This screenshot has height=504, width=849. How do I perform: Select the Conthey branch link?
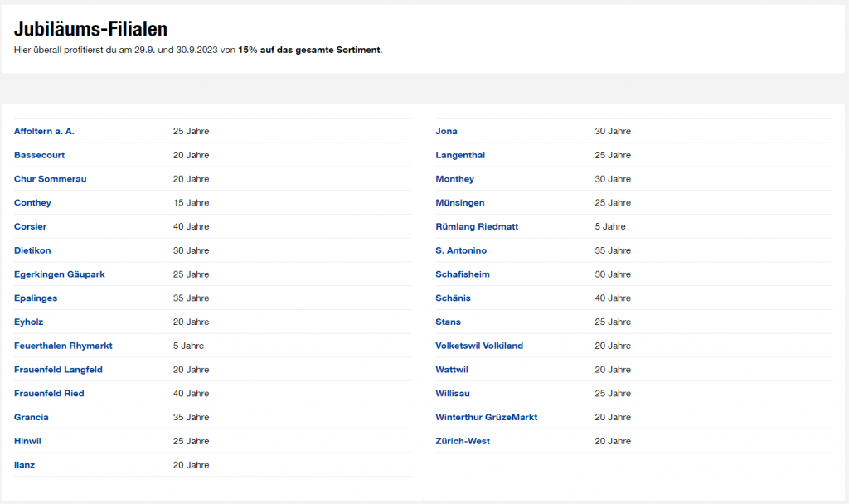32,203
